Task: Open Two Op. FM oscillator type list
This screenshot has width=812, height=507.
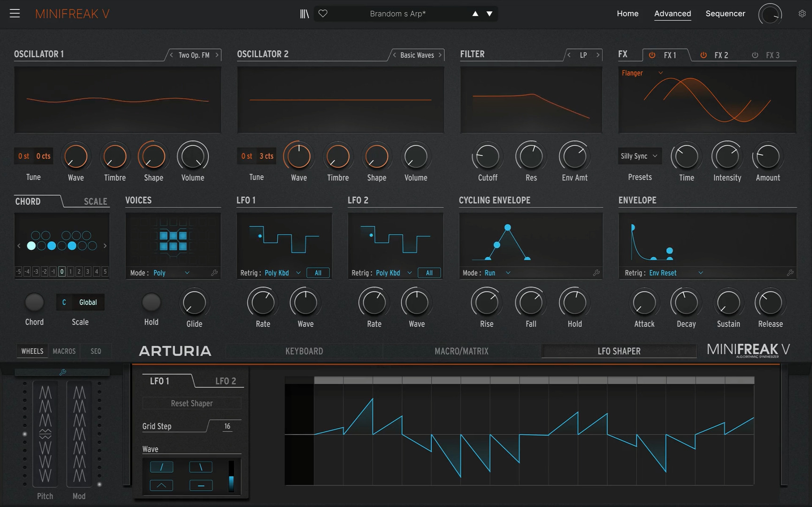Action: tap(194, 55)
